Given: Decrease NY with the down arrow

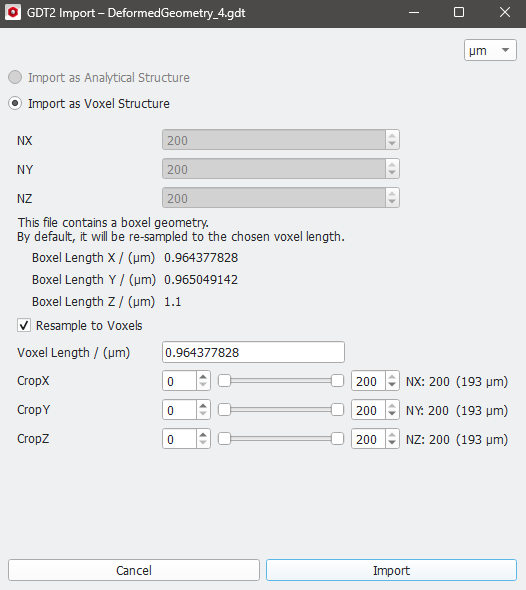Looking at the screenshot, I should pyautogui.click(x=392, y=173).
